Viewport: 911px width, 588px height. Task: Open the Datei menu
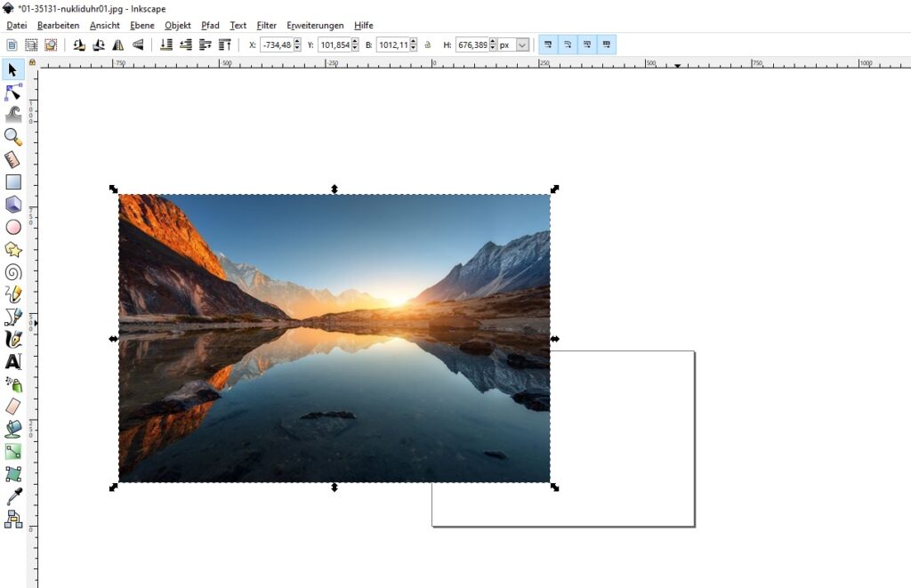tap(17, 25)
